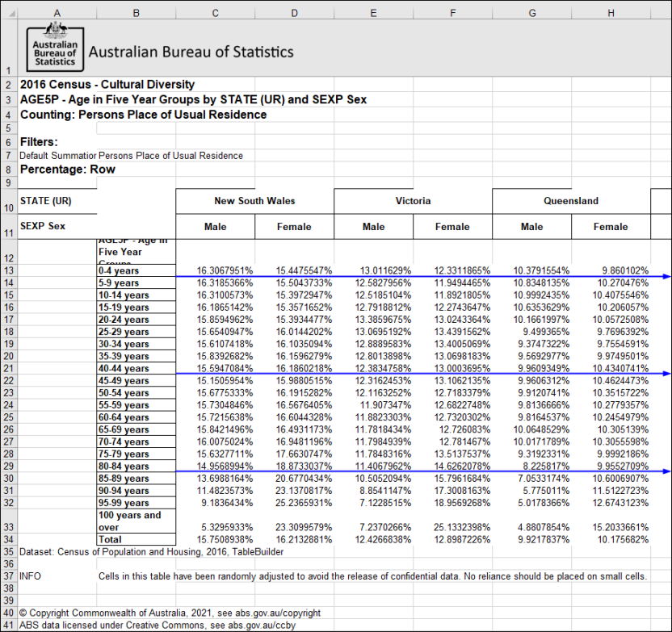Viewport: 672px width, 632px height.
Task: Select column F header
Action: tap(452, 13)
